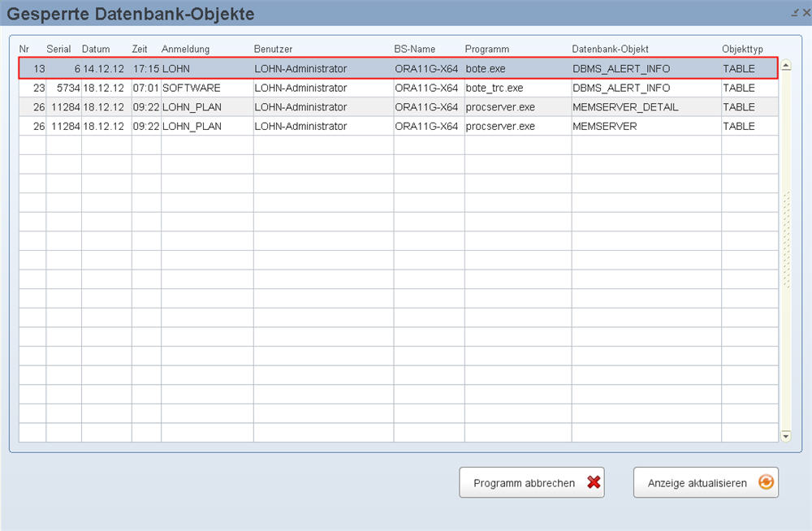
Task: Select the highlighted bote.exe row
Action: point(486,69)
